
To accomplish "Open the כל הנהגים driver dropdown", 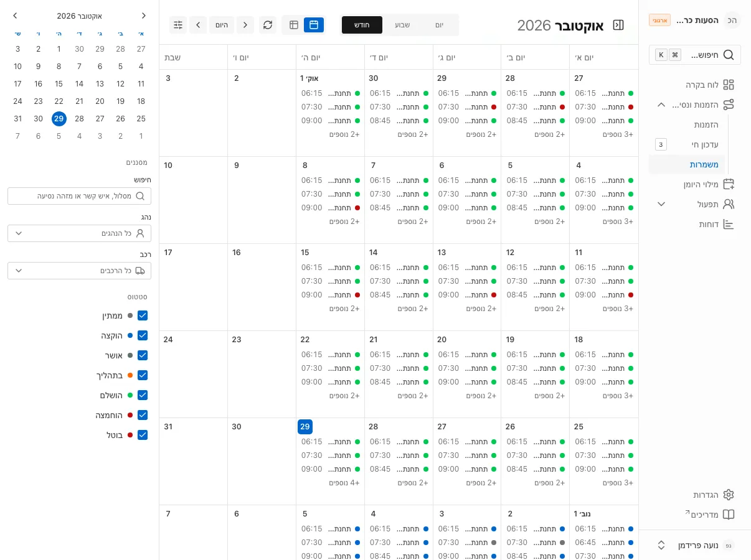I will pyautogui.click(x=79, y=233).
